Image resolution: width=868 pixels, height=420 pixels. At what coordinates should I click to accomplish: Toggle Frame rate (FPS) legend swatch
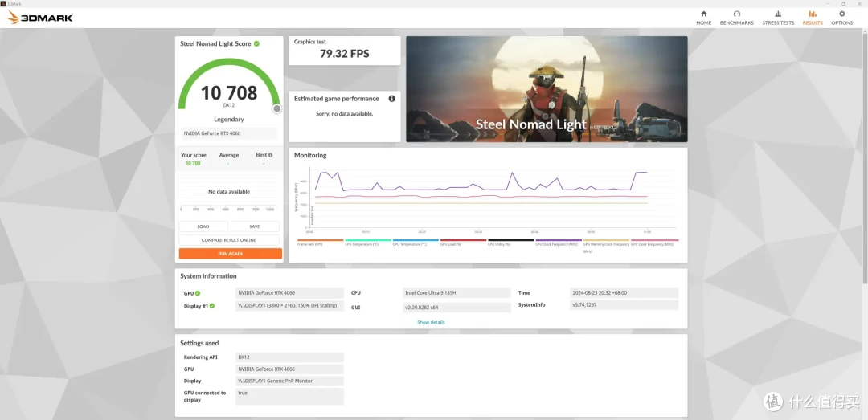click(320, 240)
